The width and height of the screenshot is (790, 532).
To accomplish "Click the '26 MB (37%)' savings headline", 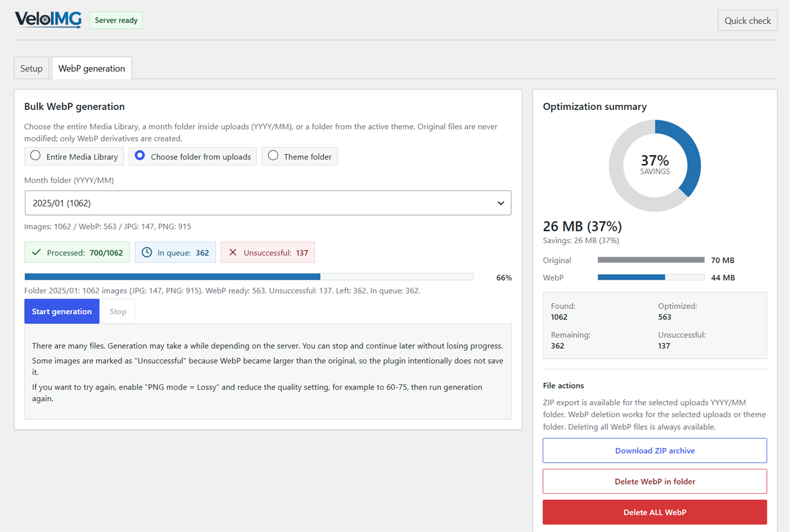I will point(582,226).
